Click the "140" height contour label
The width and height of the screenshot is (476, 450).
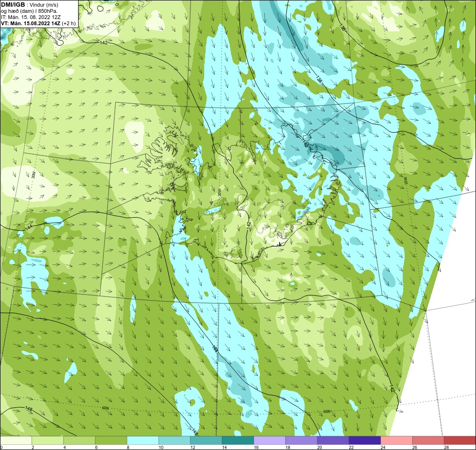point(306,144)
